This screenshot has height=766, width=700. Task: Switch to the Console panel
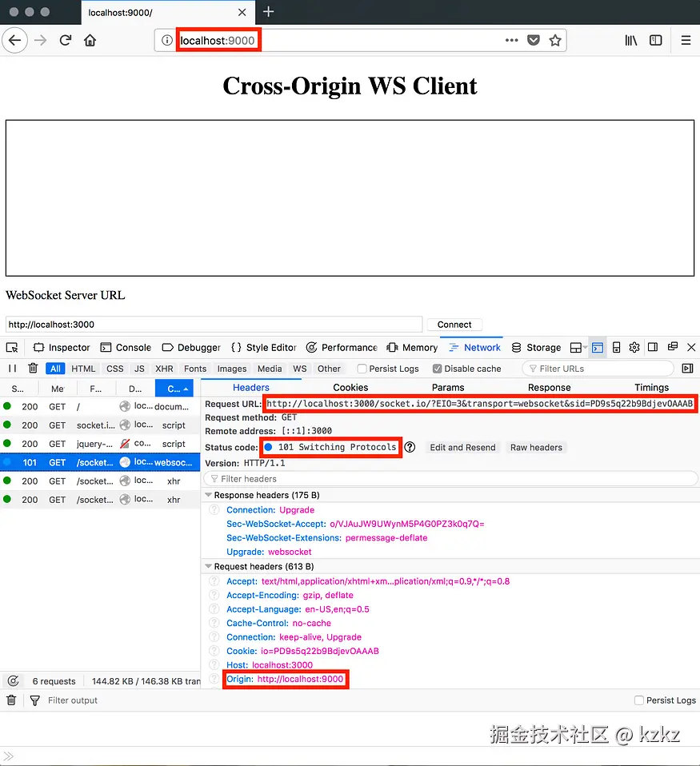126,347
